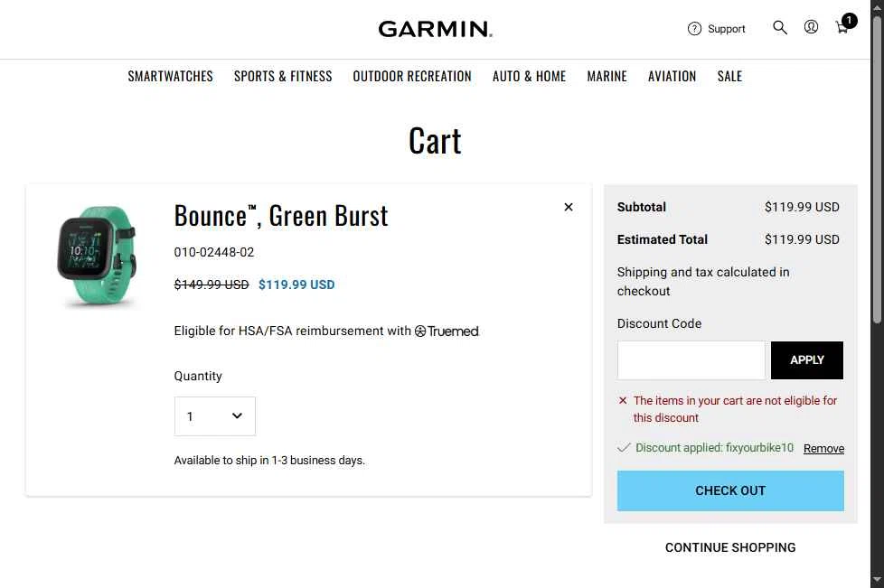Screen dimensions: 884x588
Task: Open the Auto & Home menu
Action: click(529, 76)
